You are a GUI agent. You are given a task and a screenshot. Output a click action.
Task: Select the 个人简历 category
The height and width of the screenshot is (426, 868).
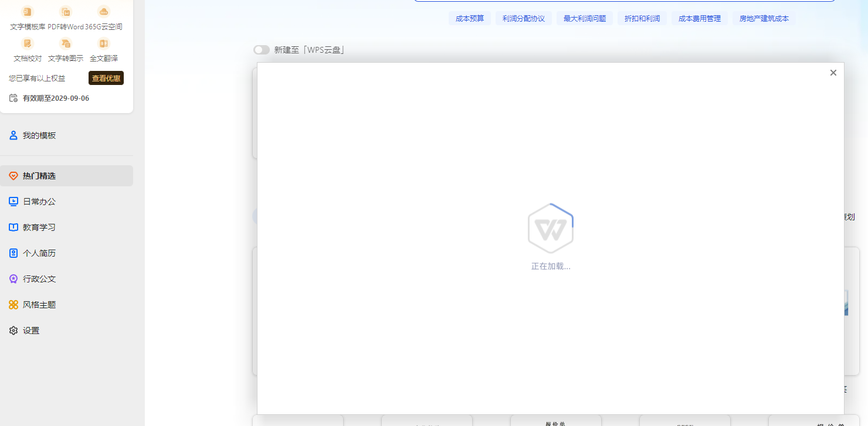click(x=13, y=253)
